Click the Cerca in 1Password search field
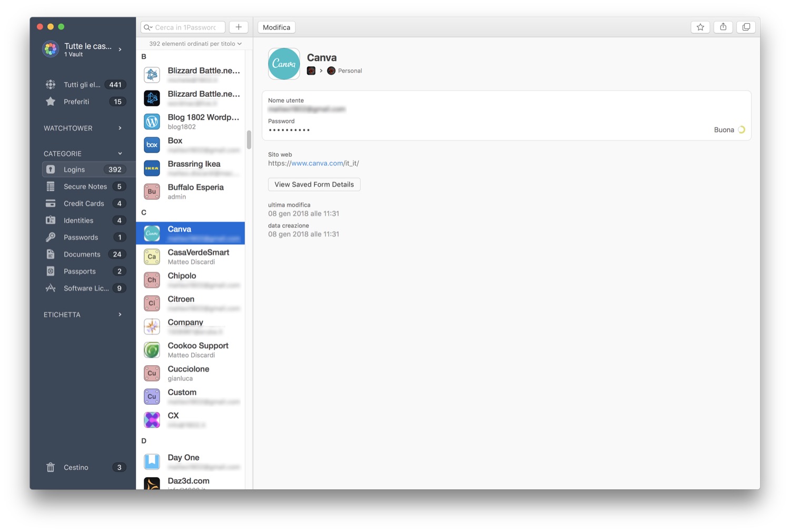Image resolution: width=790 pixels, height=532 pixels. click(183, 27)
